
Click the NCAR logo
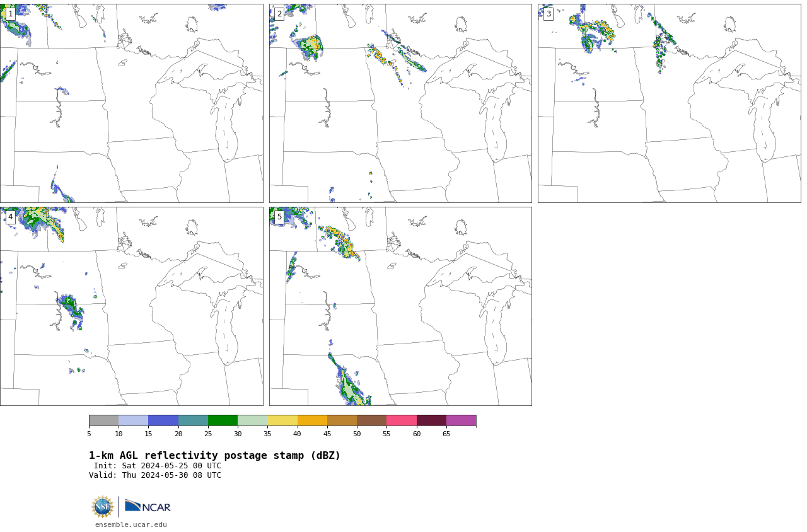(148, 506)
